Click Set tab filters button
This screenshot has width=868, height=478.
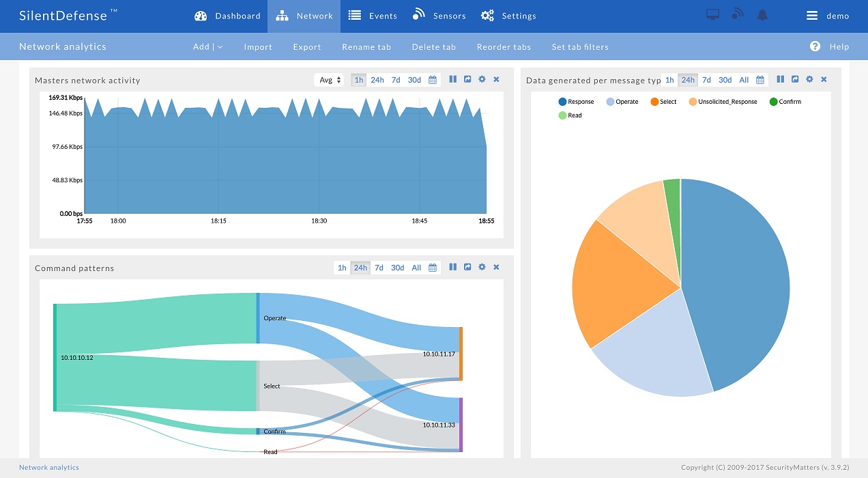pyautogui.click(x=580, y=47)
